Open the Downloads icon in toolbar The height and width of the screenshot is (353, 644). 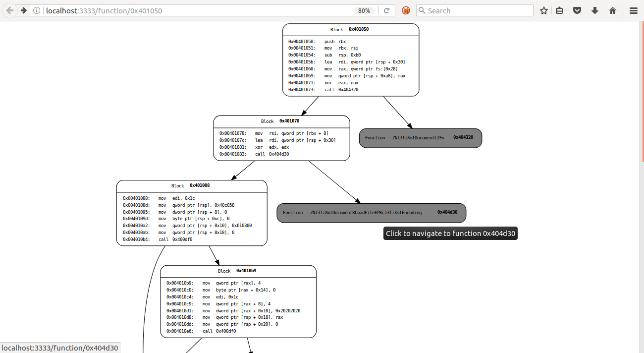click(x=594, y=10)
